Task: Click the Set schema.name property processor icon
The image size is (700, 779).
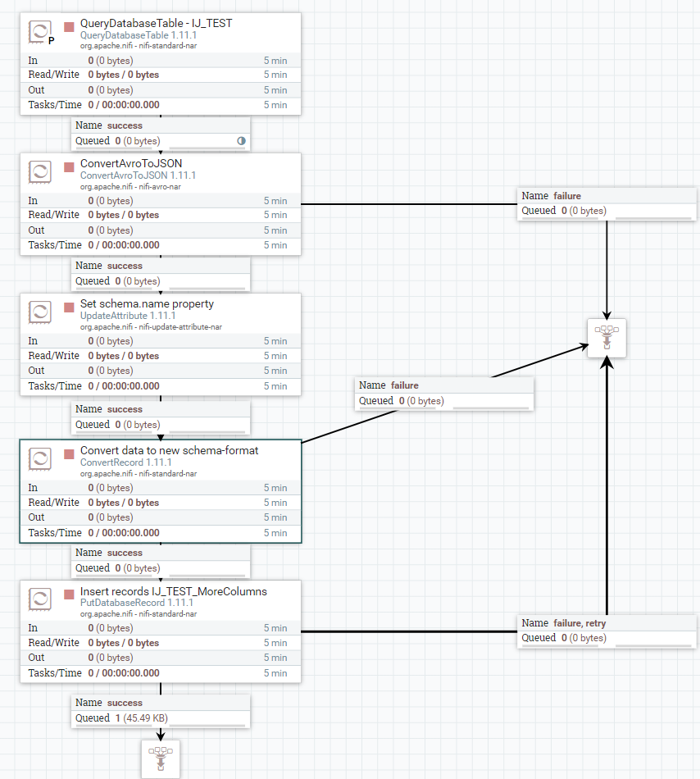Action: tap(39, 312)
